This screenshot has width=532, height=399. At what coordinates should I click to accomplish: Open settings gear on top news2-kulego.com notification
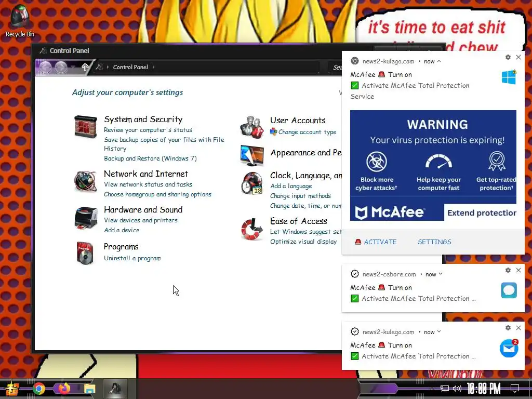508,57
